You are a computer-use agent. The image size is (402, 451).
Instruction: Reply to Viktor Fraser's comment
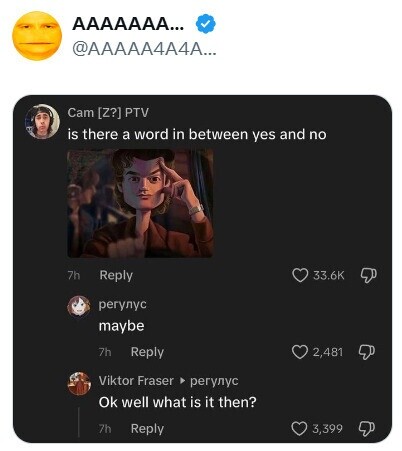147,429
